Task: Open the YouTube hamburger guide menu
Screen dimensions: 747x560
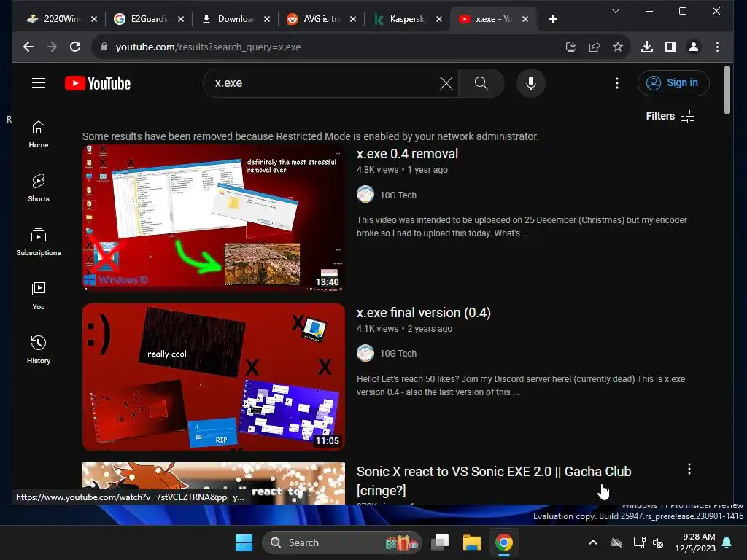Action: coord(39,83)
